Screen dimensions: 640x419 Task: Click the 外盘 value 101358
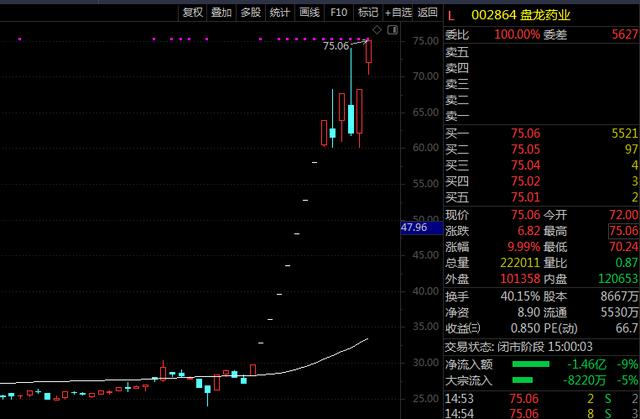pyautogui.click(x=520, y=279)
